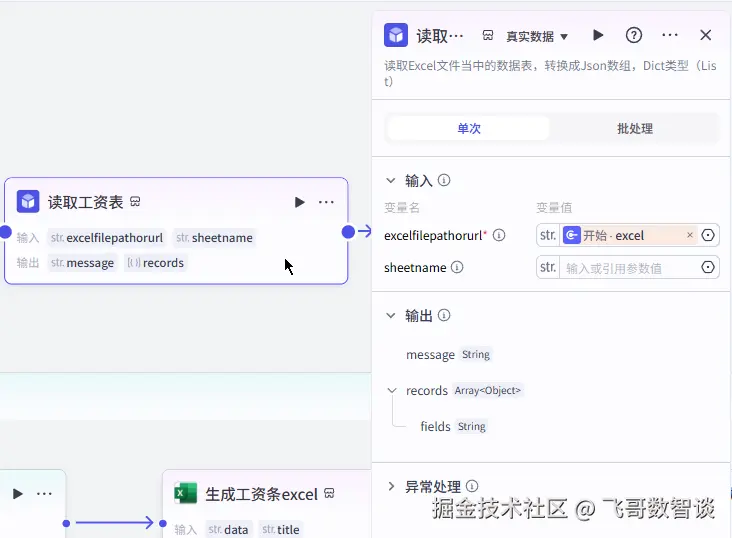The image size is (732, 538).
Task: Switch to the 单次 tab
Action: point(469,128)
